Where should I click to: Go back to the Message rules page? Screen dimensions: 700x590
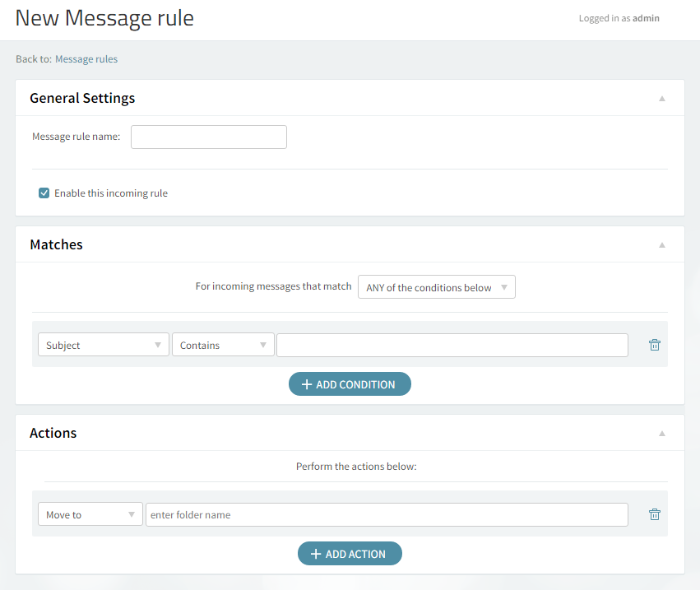[x=86, y=59]
